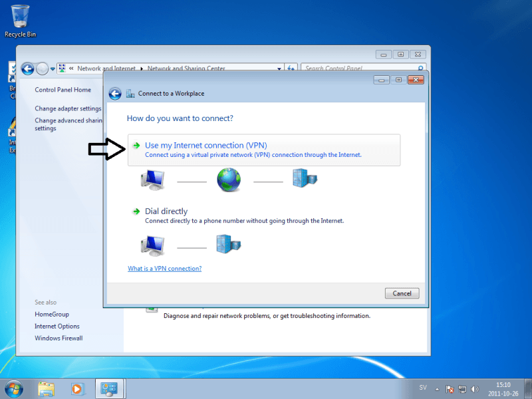
Task: Click the Search Control Panel field
Action: (359, 68)
